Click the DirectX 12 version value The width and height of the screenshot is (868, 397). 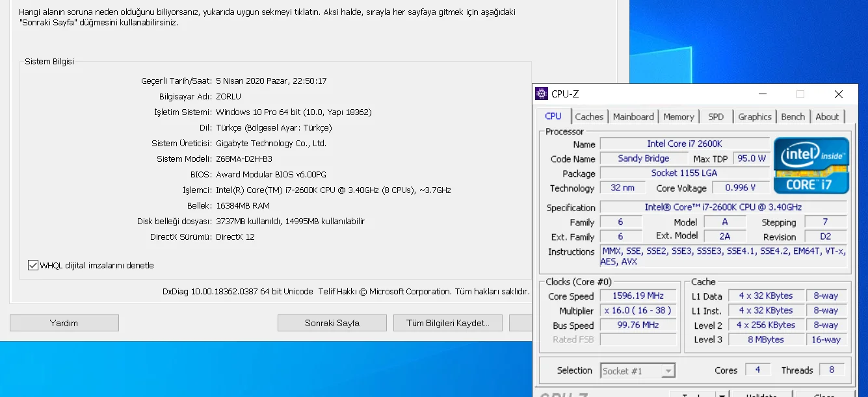click(x=235, y=237)
